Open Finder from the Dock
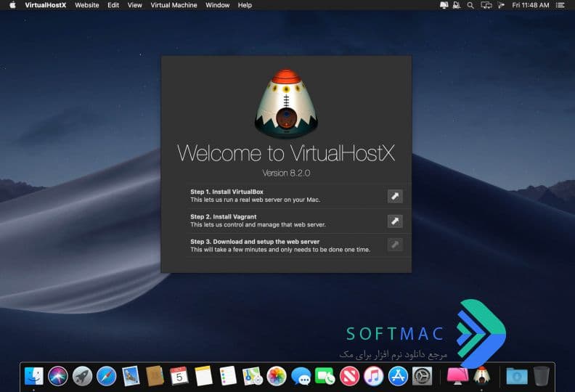Screen dimensions: 575x392 [x=33, y=376]
